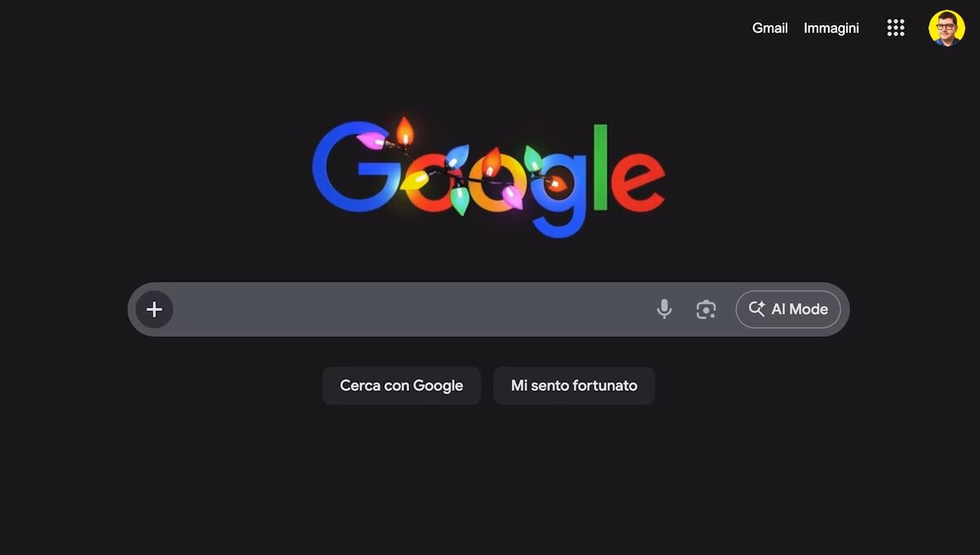Switch to AI Mode search
The height and width of the screenshot is (555, 980).
[x=788, y=309]
